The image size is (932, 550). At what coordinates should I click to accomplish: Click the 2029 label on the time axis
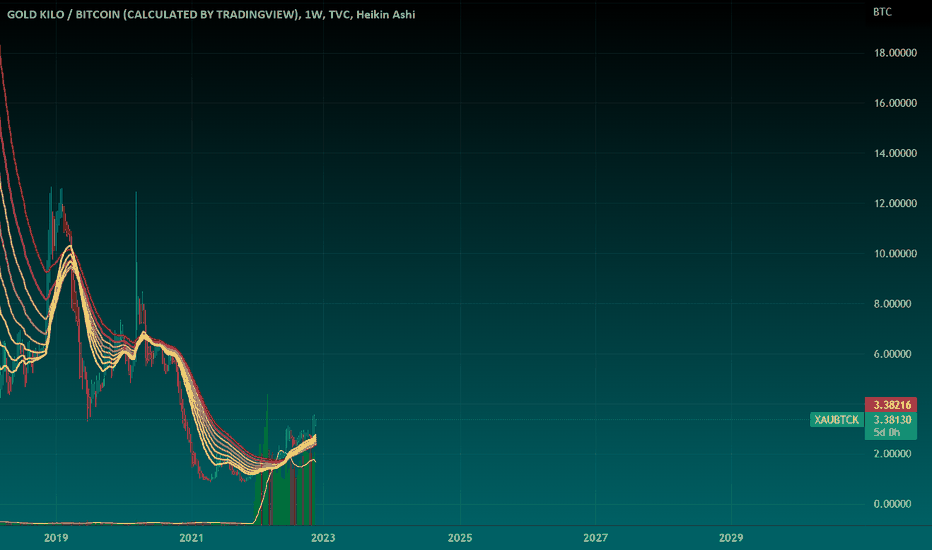tap(731, 538)
